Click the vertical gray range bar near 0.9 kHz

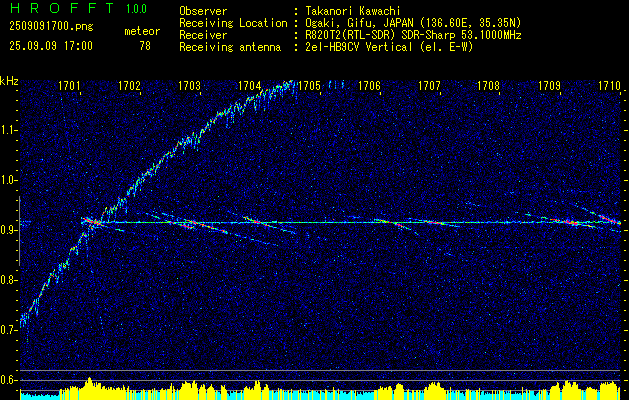tap(20, 231)
